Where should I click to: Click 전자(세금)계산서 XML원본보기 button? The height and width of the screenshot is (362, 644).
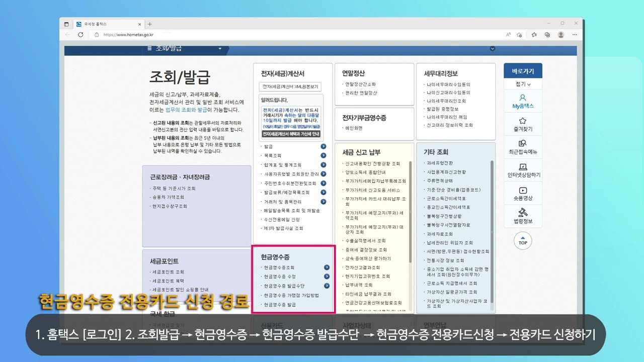tap(290, 87)
